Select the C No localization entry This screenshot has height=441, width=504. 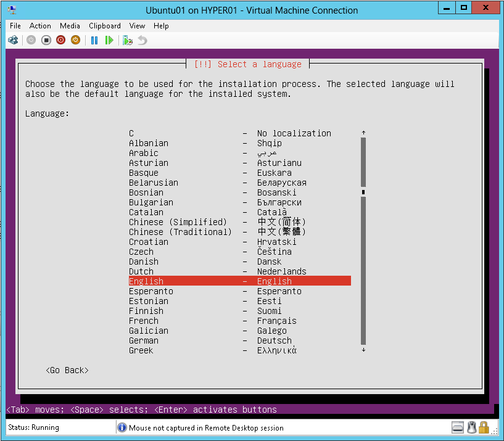point(240,133)
